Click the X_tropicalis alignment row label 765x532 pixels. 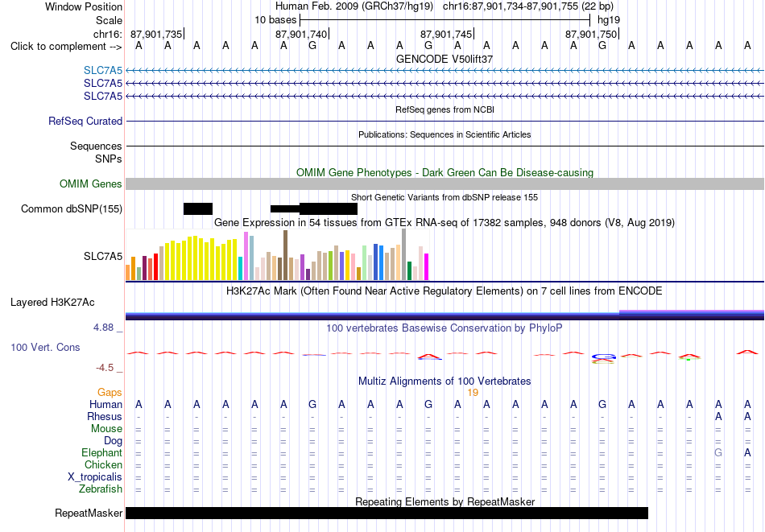(95, 477)
